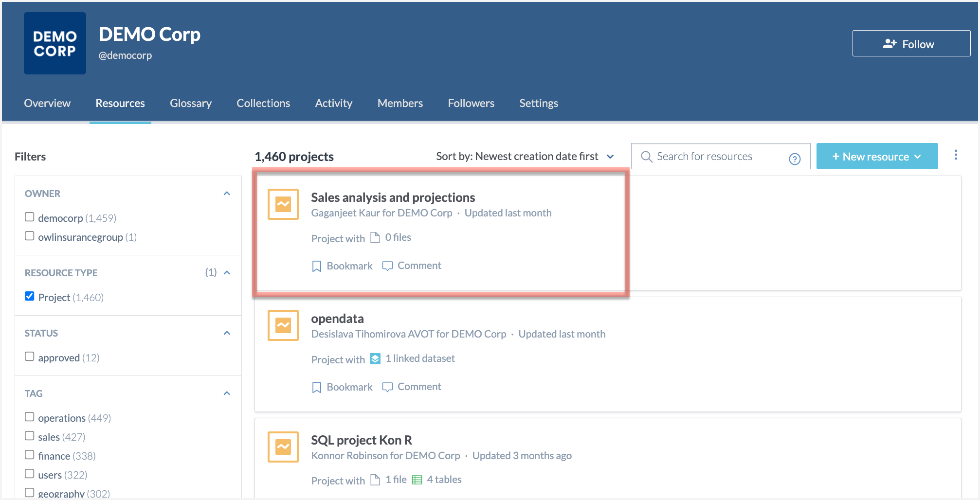The height and width of the screenshot is (500, 980).
Task: Collapse the TAG filter section
Action: [x=227, y=393]
